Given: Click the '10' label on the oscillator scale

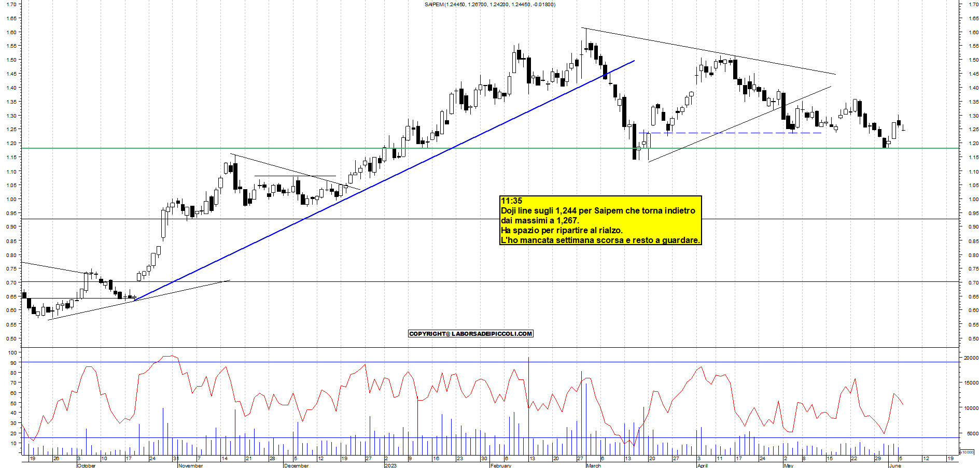Looking at the screenshot, I should (x=13, y=444).
